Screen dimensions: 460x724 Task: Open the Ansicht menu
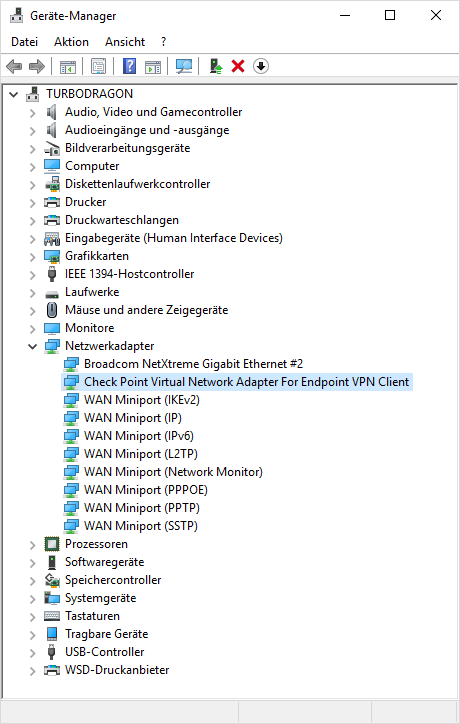pyautogui.click(x=125, y=42)
